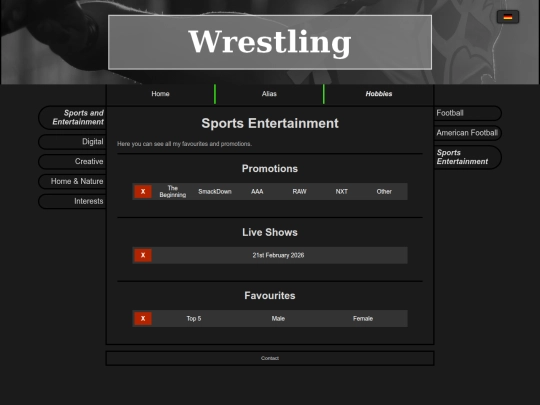Choose SmackDown promotion

click(215, 191)
